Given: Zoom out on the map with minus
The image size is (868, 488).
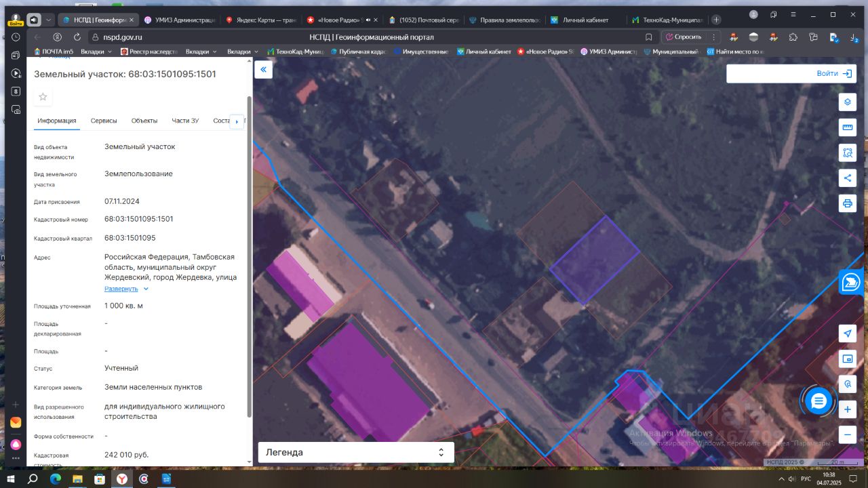Looking at the screenshot, I should pyautogui.click(x=847, y=434).
